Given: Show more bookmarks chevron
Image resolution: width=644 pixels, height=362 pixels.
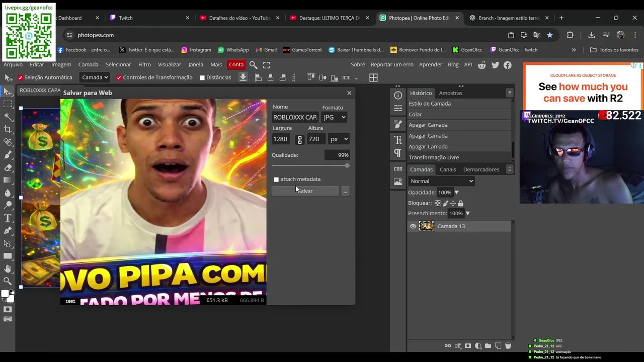Looking at the screenshot, I should click(x=574, y=50).
